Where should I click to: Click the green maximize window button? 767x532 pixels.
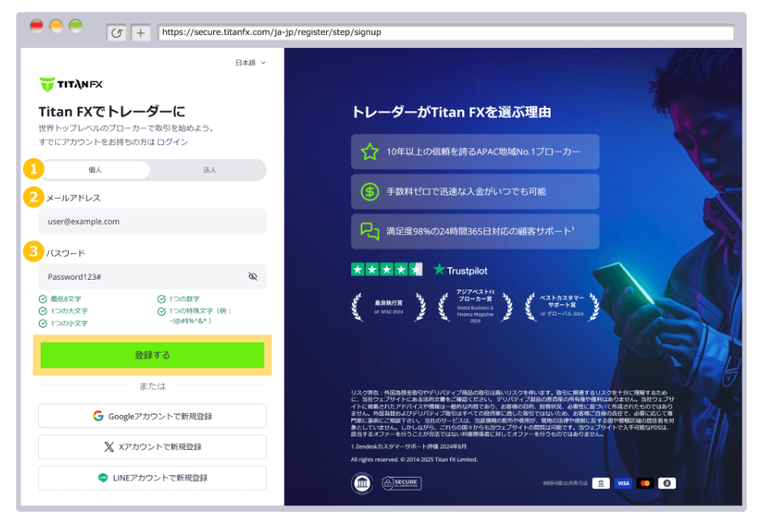click(x=76, y=25)
